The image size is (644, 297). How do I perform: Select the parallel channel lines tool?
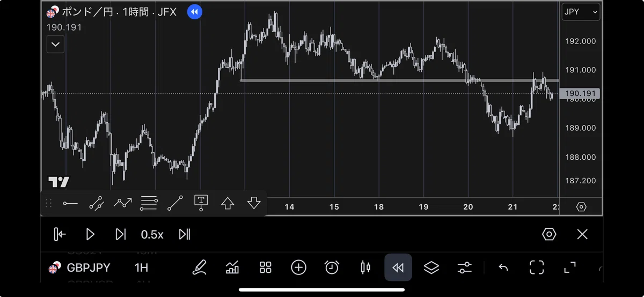(149, 203)
